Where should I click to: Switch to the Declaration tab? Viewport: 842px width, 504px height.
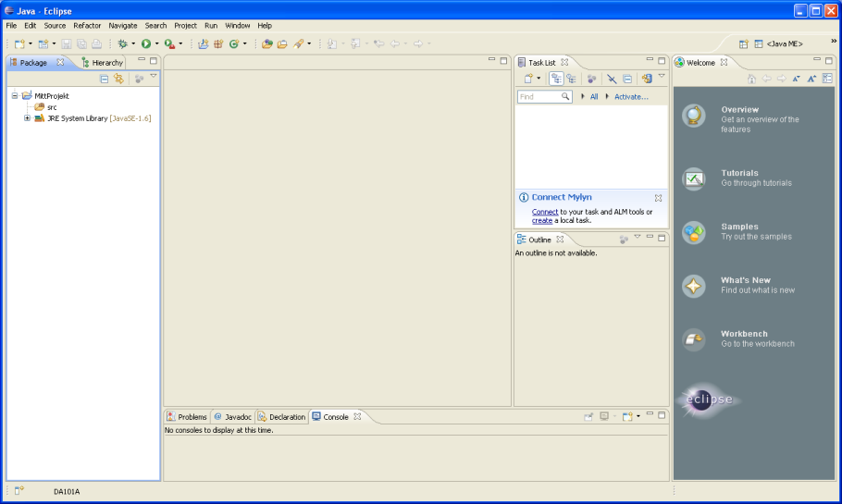[281, 417]
